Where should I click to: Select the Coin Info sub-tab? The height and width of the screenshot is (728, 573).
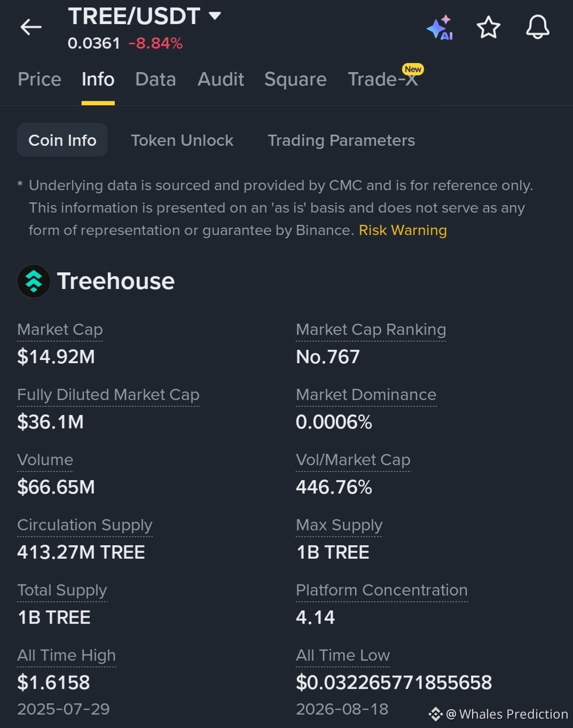(x=62, y=140)
